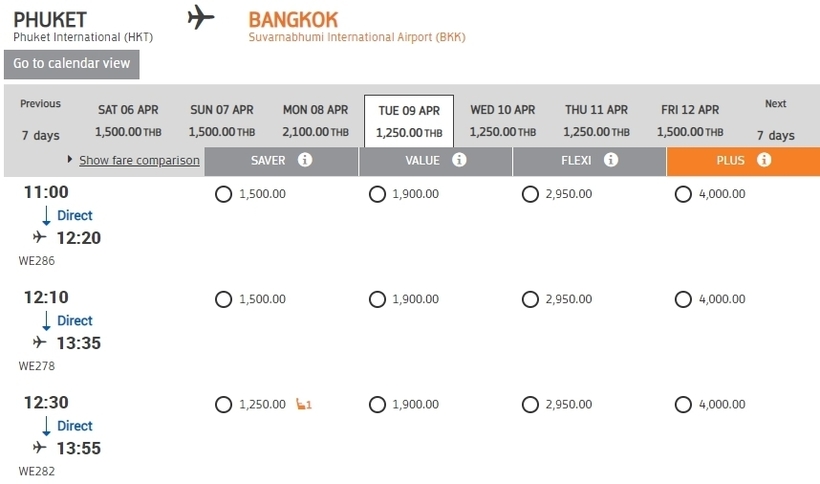Click the arrival plane icon beside 13:55

point(39,447)
